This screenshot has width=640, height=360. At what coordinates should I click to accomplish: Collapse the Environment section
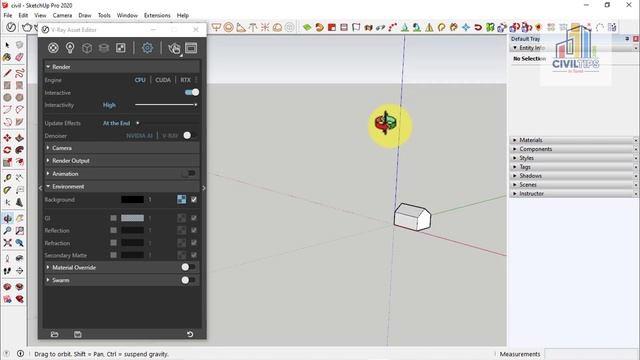point(122,187)
